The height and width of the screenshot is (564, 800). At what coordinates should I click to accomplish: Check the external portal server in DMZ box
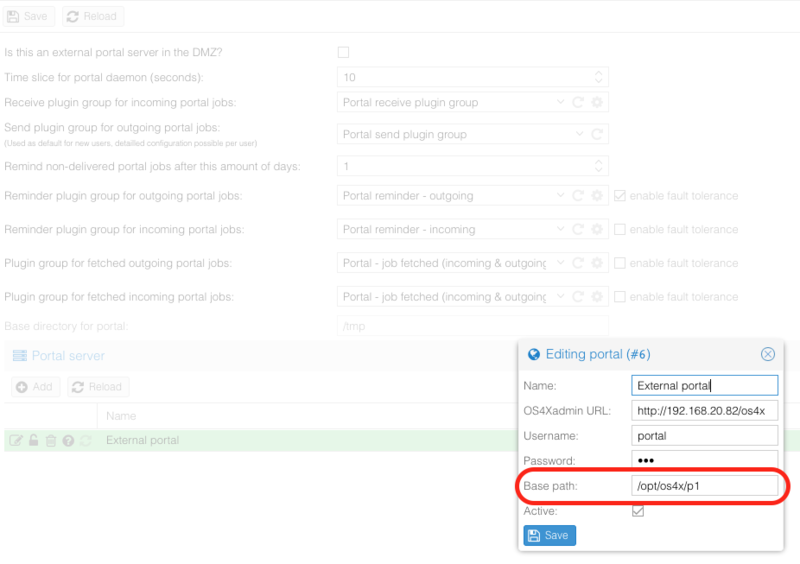point(344,52)
